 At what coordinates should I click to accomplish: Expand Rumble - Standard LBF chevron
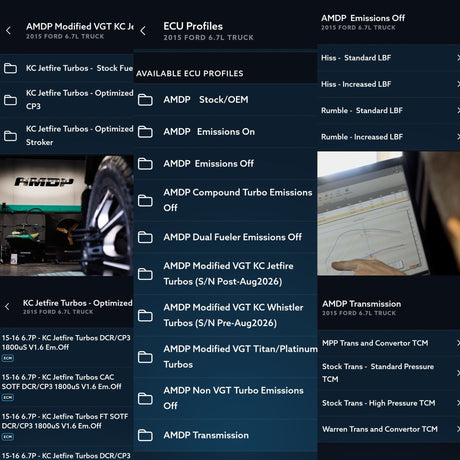(x=458, y=110)
